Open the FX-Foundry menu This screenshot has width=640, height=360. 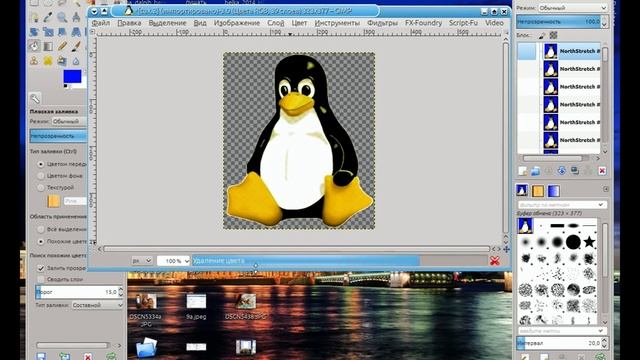click(x=423, y=23)
